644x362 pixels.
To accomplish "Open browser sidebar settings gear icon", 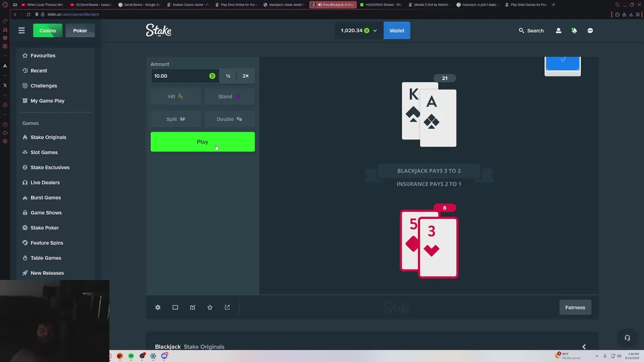I will tap(5, 141).
